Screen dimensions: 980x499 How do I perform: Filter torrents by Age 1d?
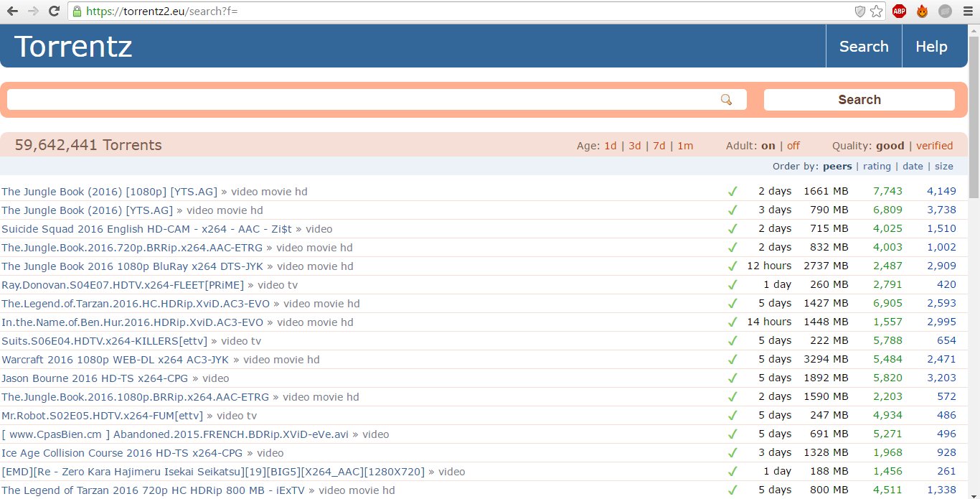pyautogui.click(x=611, y=146)
